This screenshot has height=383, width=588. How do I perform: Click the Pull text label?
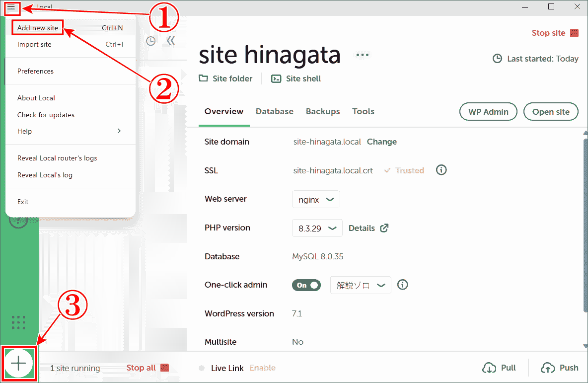509,368
